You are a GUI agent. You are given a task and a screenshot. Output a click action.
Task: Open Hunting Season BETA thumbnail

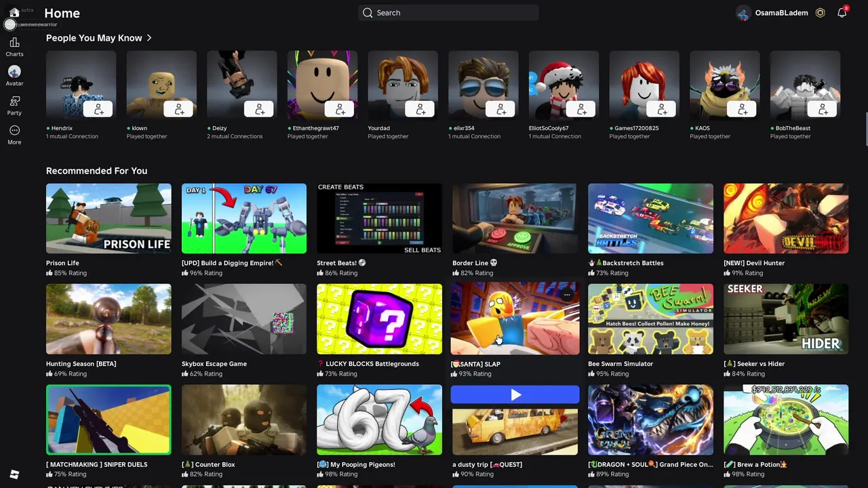[108, 319]
